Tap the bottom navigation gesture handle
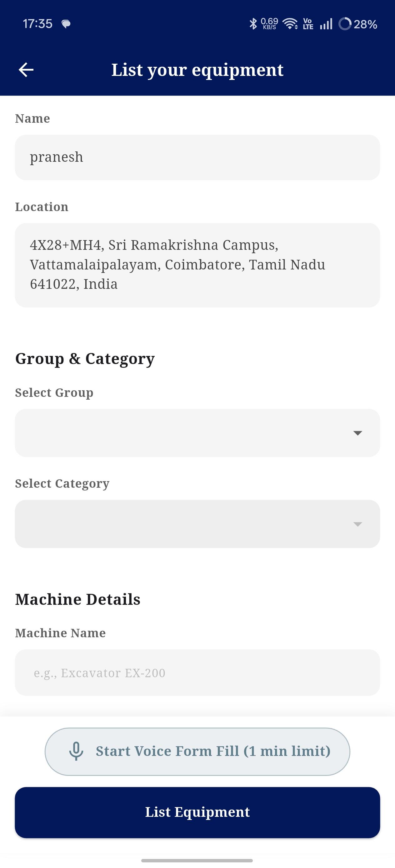Screen dimensions: 395x868 tap(197, 860)
